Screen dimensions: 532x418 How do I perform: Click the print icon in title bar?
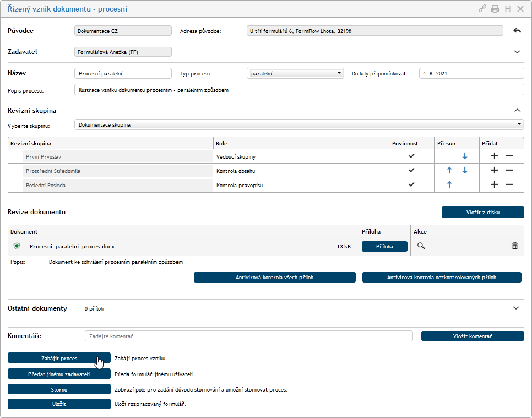point(495,9)
